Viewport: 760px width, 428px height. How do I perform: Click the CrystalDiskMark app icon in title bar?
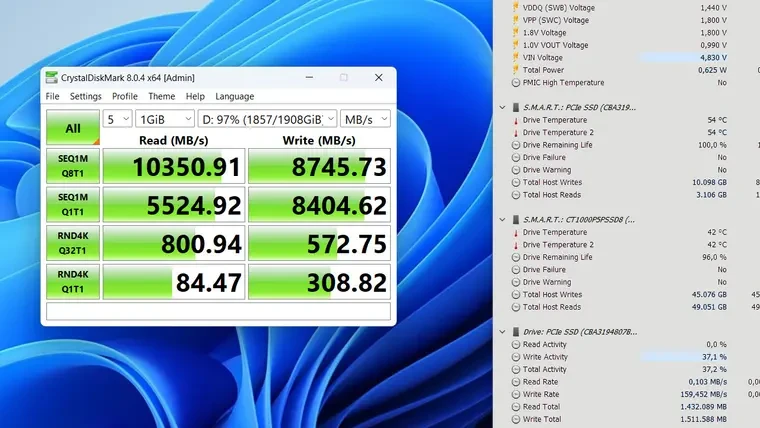click(x=51, y=78)
